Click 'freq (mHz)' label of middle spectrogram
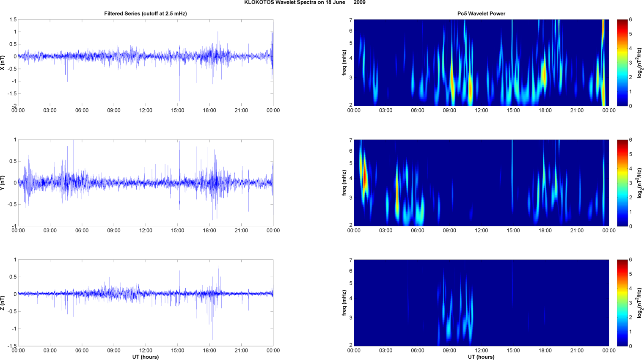This screenshot has height=360, width=644. [345, 183]
